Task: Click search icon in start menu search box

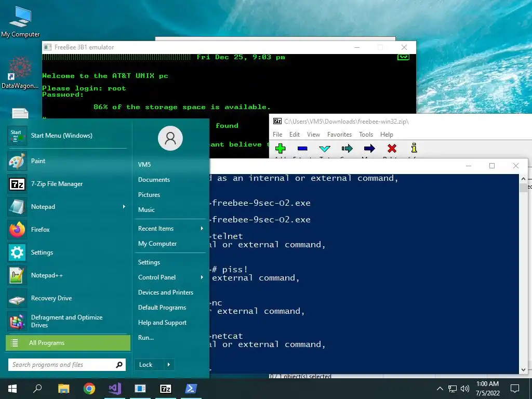Action: (119, 365)
